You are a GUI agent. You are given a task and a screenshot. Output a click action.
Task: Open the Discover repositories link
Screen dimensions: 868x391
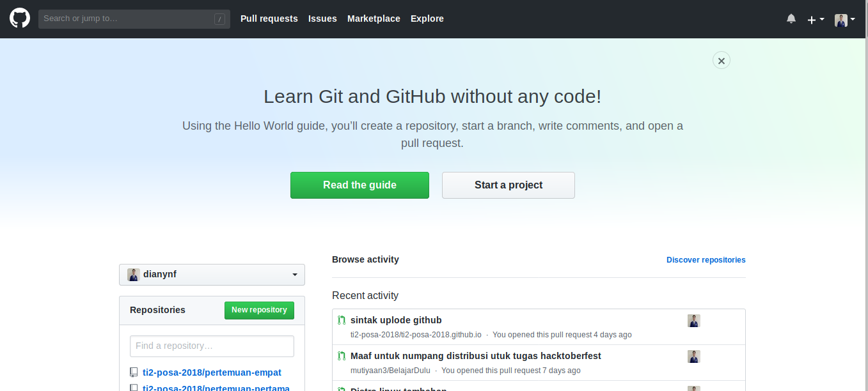pyautogui.click(x=706, y=260)
